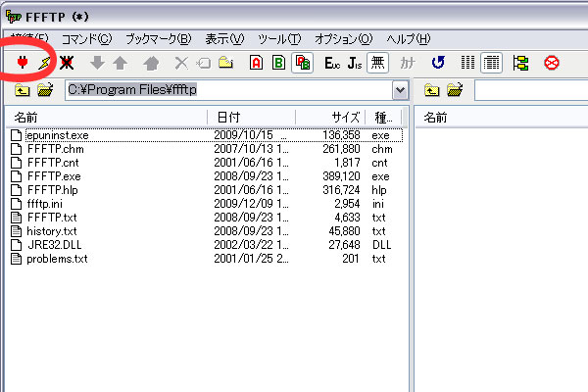Toggle folder tree view icon
Viewport: 588px width, 392px height.
pyautogui.click(x=520, y=63)
